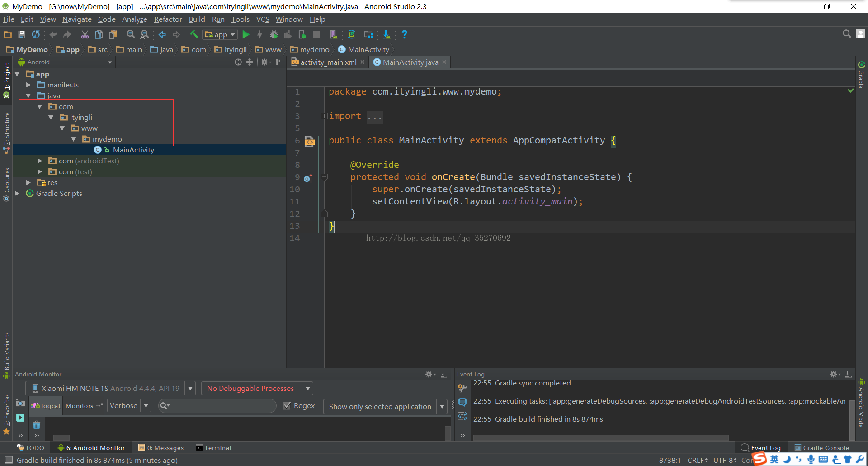868x466 pixels.
Task: Click the Collapse All icon in Project panel
Action: coord(250,62)
